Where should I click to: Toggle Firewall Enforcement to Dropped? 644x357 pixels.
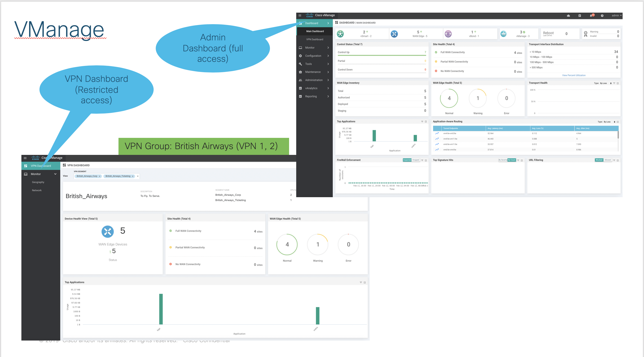pos(416,160)
